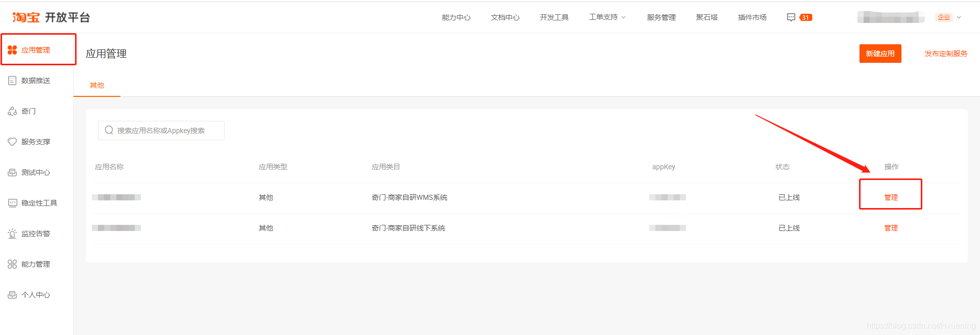Viewport: 980px width, 335px height.
Task: Click the 应用管理 four-dot sidebar icon
Action: point(12,50)
